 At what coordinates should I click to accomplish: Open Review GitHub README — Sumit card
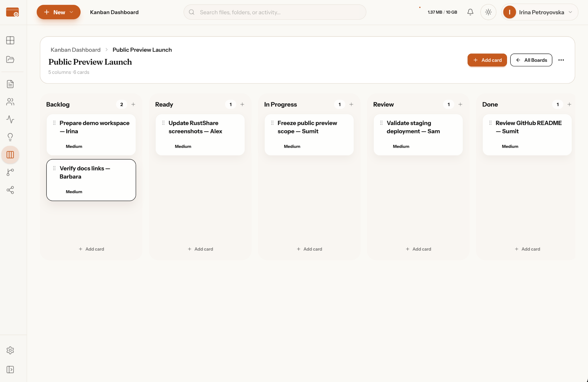[x=527, y=135]
